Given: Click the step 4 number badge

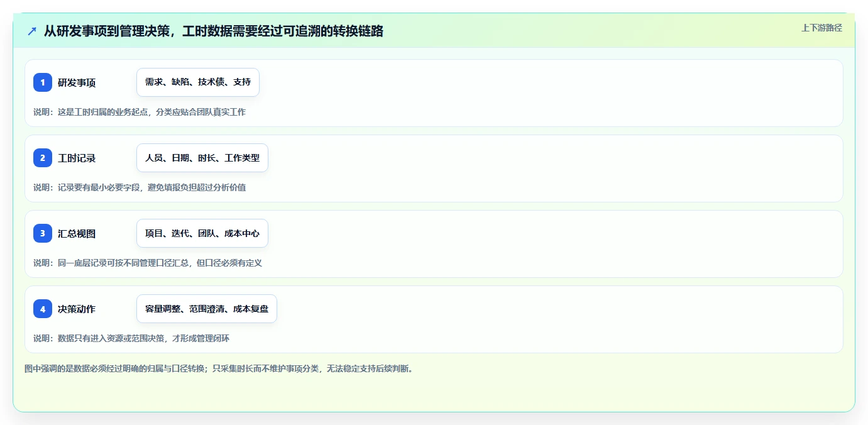Looking at the screenshot, I should 43,309.
